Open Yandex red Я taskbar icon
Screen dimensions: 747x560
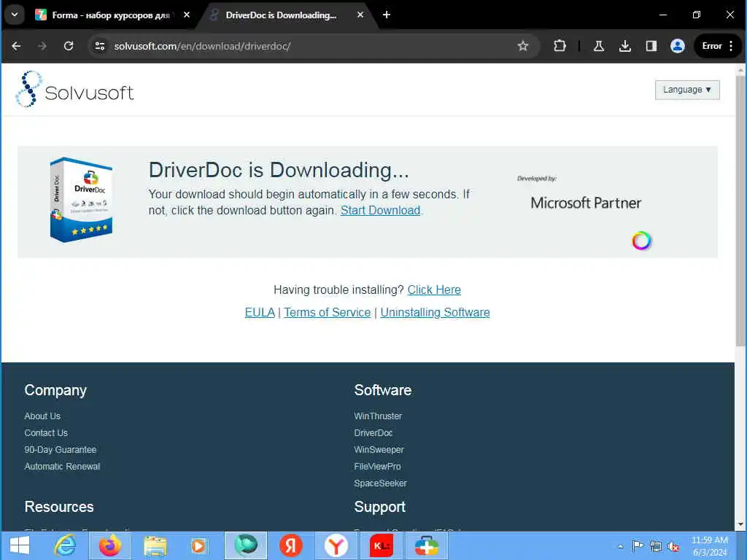click(x=290, y=545)
